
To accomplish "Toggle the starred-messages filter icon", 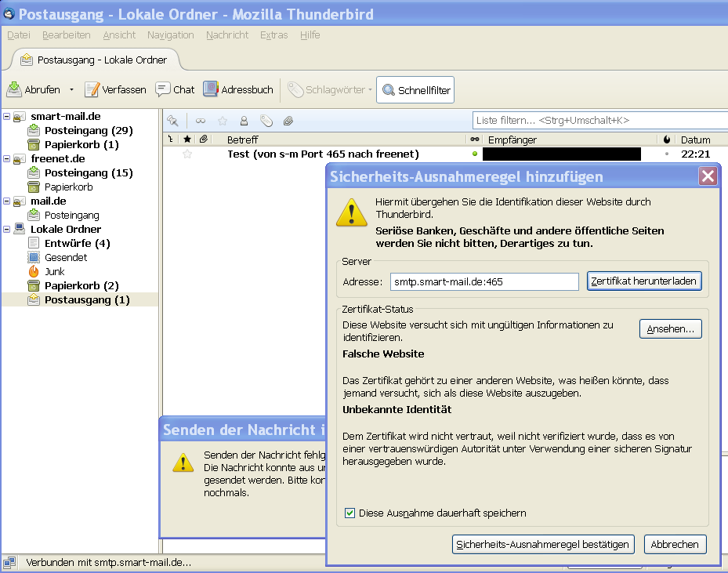I will [223, 121].
